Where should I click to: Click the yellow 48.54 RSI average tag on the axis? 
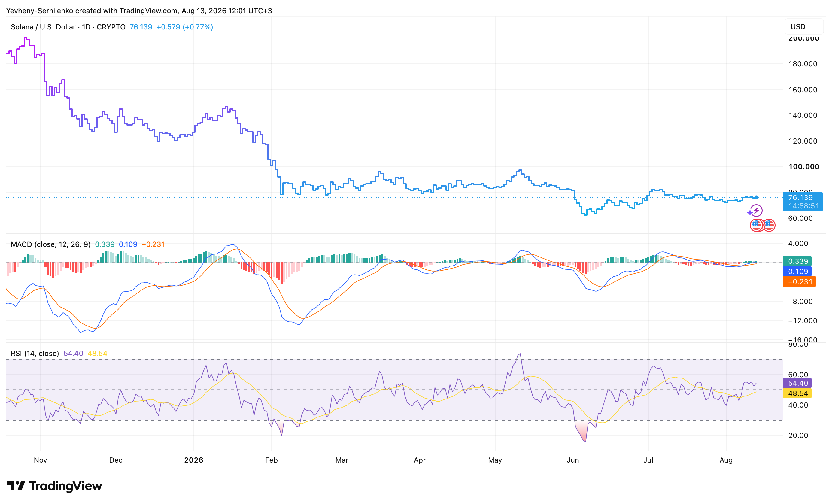click(797, 393)
